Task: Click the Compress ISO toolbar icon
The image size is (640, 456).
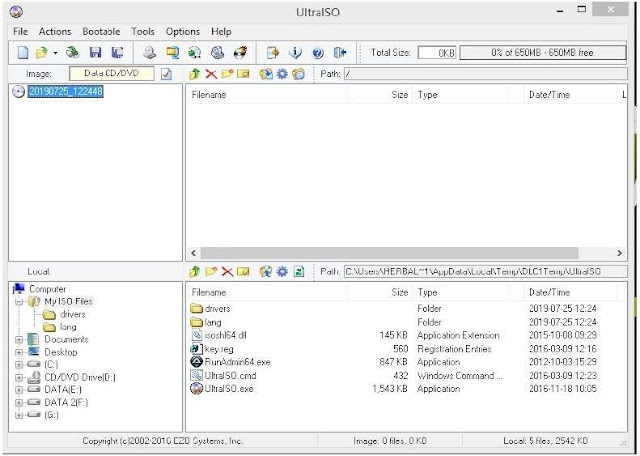Action: [x=172, y=52]
